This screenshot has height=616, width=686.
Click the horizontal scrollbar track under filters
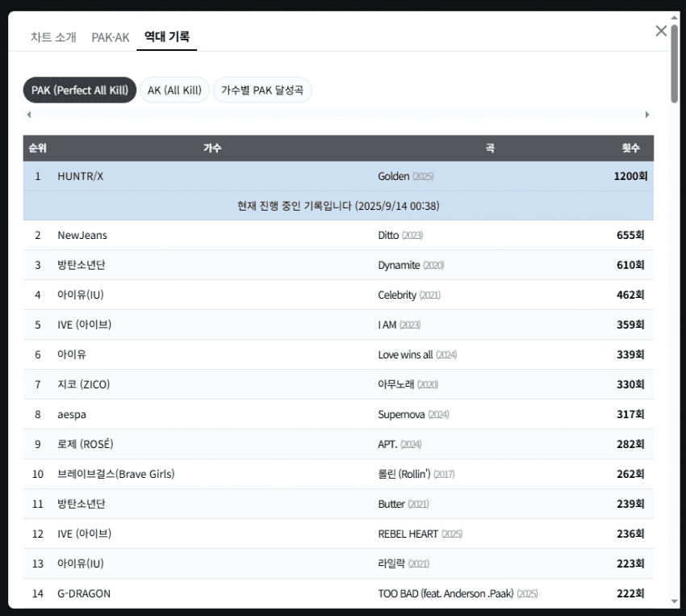tap(338, 115)
